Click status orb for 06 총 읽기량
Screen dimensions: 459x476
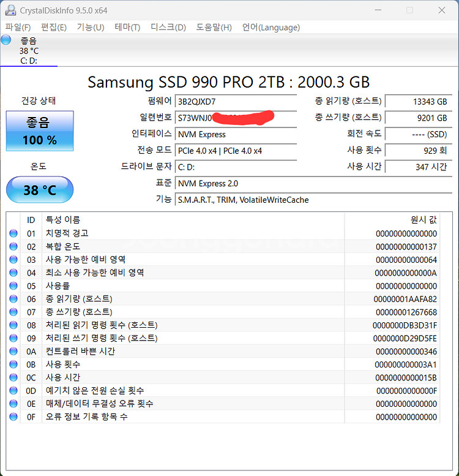tap(13, 299)
